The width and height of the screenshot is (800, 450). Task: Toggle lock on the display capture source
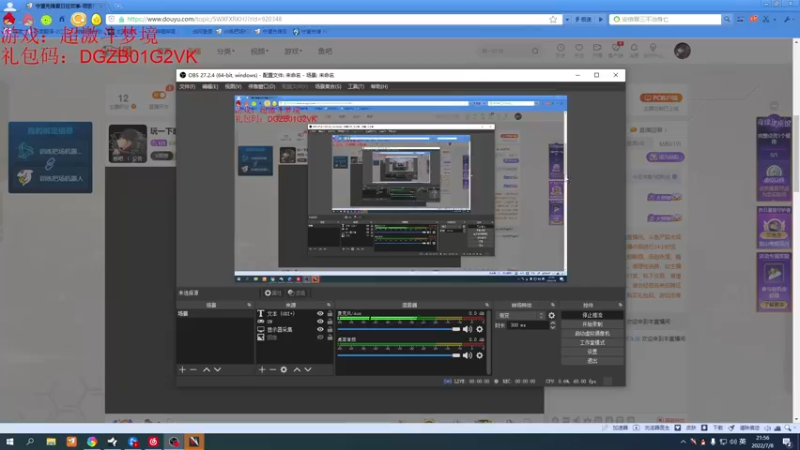[x=330, y=330]
